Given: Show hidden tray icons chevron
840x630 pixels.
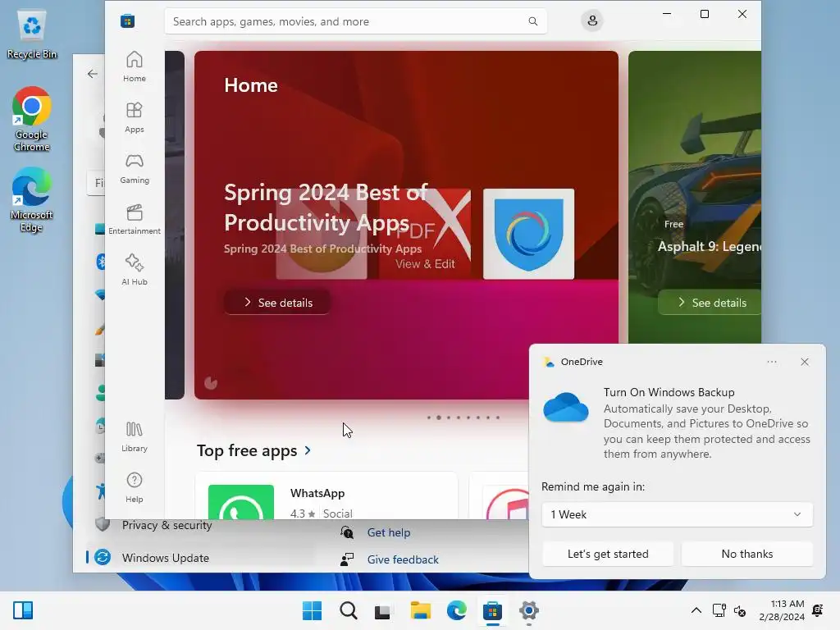Looking at the screenshot, I should pos(696,610).
